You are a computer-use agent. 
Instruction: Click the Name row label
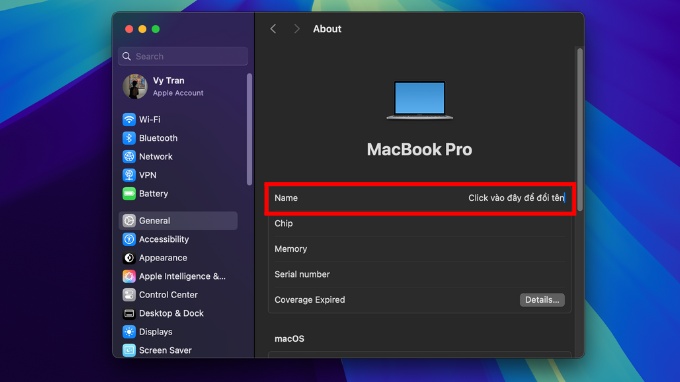click(286, 198)
